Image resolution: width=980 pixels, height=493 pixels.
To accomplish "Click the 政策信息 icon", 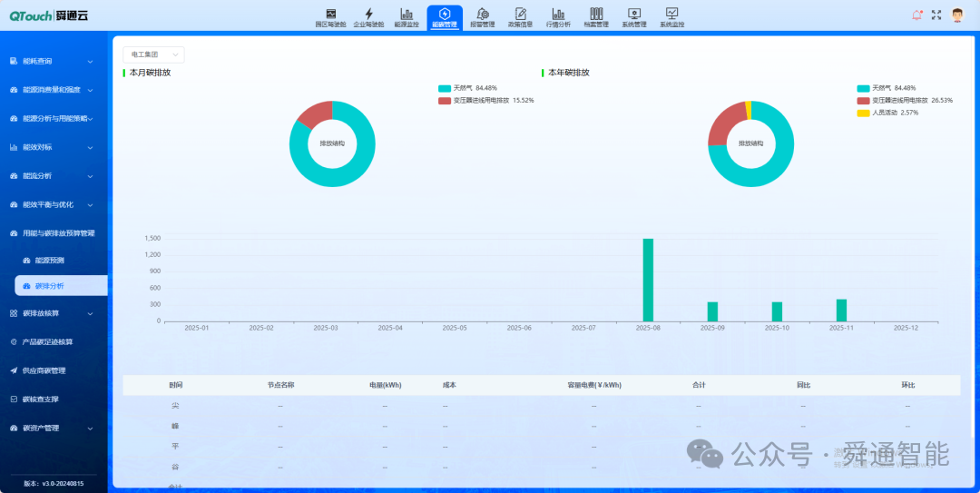I will pos(520,15).
